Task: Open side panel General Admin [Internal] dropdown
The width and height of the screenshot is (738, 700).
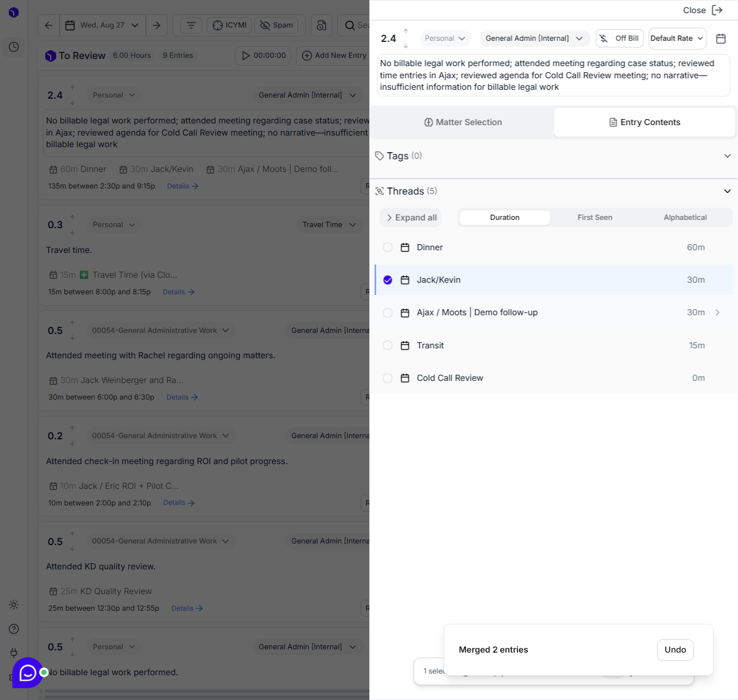Action: (534, 39)
